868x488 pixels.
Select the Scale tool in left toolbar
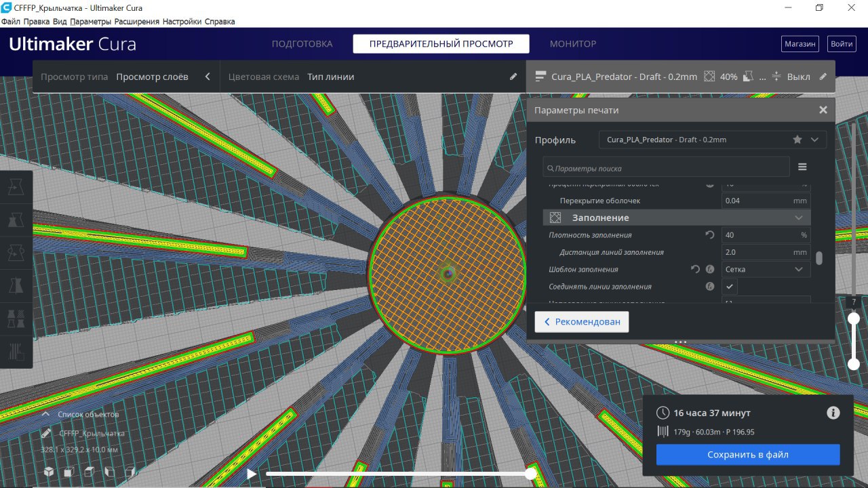coord(16,220)
